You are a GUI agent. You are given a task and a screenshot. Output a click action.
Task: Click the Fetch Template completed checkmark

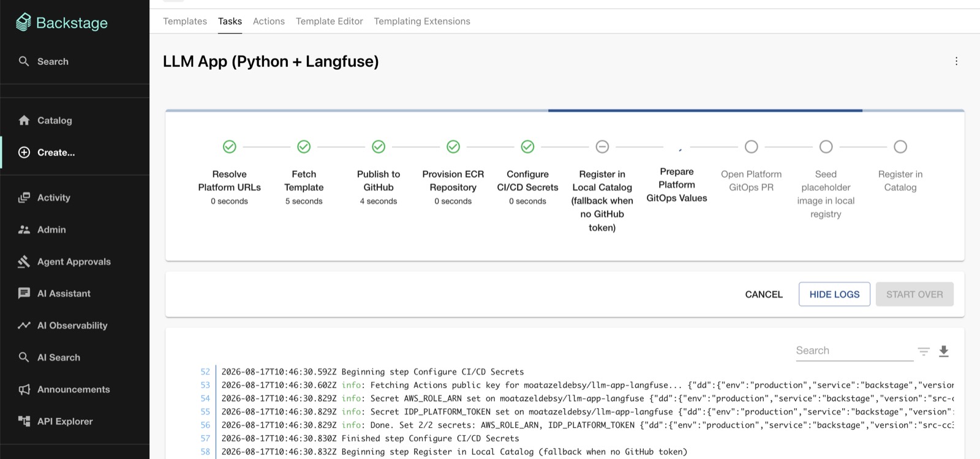point(304,147)
